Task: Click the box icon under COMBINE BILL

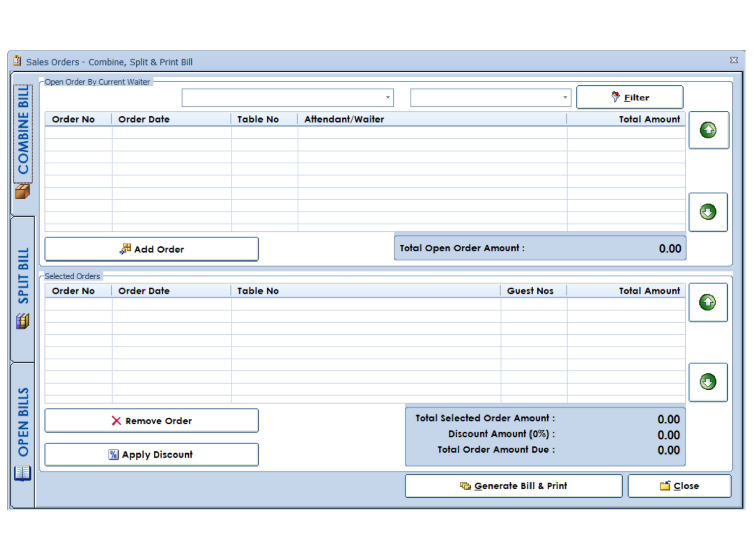Action: [x=22, y=192]
